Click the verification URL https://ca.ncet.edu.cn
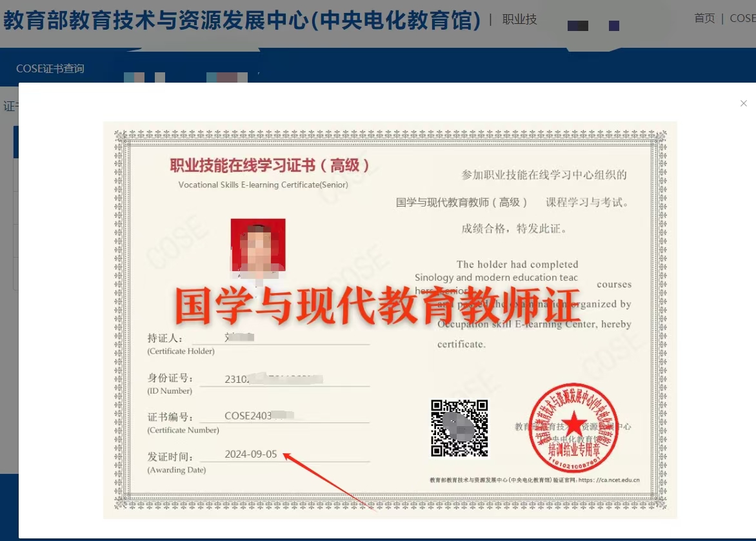Viewport: 756px width, 541px height. (x=609, y=480)
